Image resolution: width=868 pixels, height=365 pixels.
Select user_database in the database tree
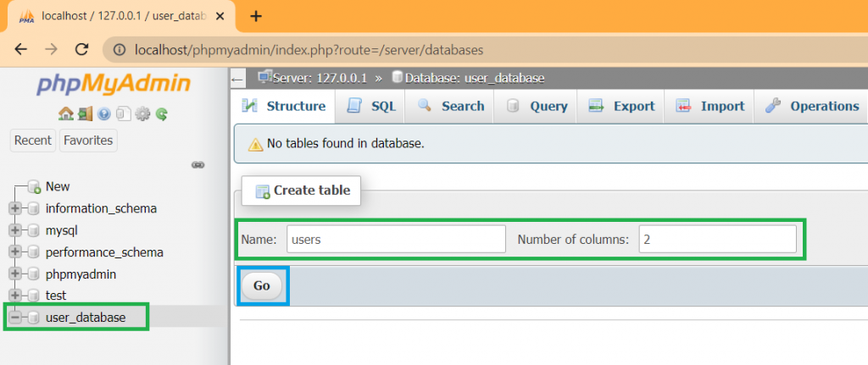[86, 318]
